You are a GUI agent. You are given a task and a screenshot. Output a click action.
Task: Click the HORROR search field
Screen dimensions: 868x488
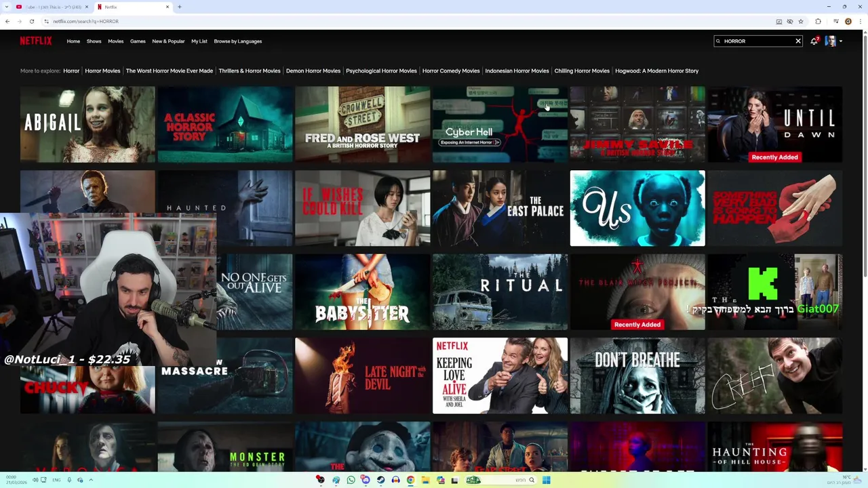[758, 41]
